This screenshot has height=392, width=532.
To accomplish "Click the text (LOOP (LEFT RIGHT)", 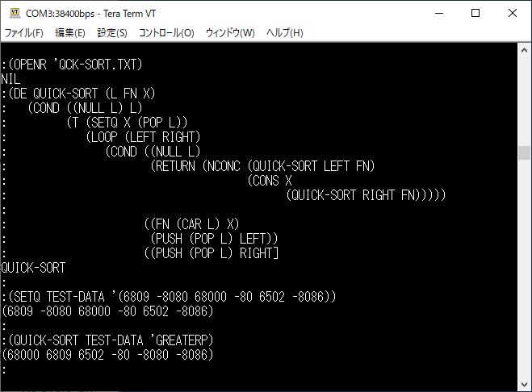I will click(143, 137).
